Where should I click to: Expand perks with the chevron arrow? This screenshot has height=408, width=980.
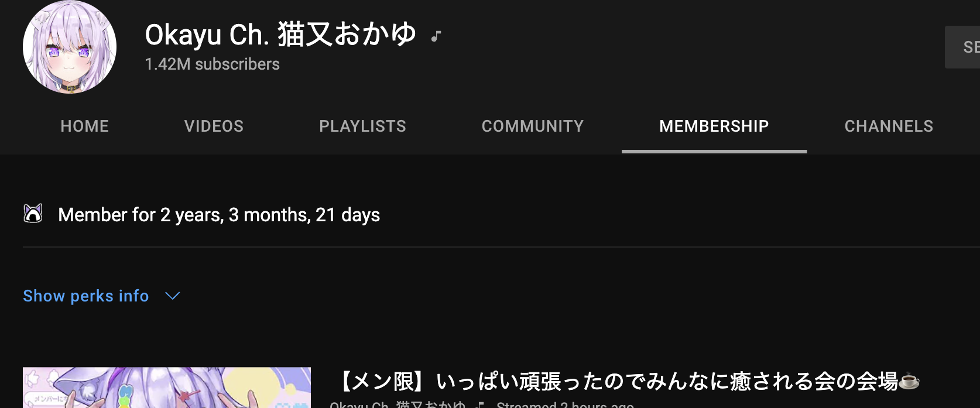click(173, 296)
